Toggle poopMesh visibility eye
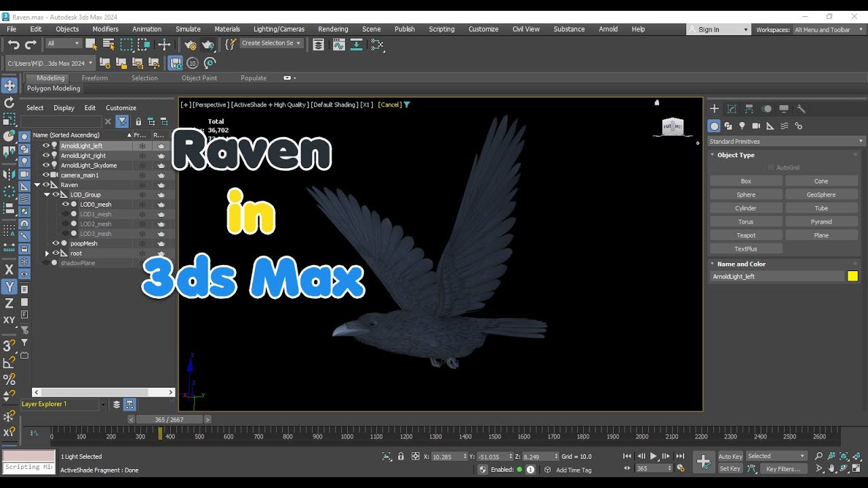 tap(56, 243)
